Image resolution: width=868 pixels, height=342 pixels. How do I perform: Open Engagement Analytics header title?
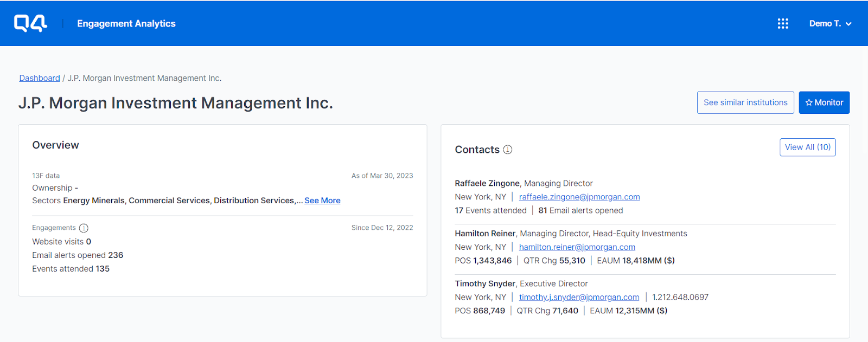(x=126, y=23)
